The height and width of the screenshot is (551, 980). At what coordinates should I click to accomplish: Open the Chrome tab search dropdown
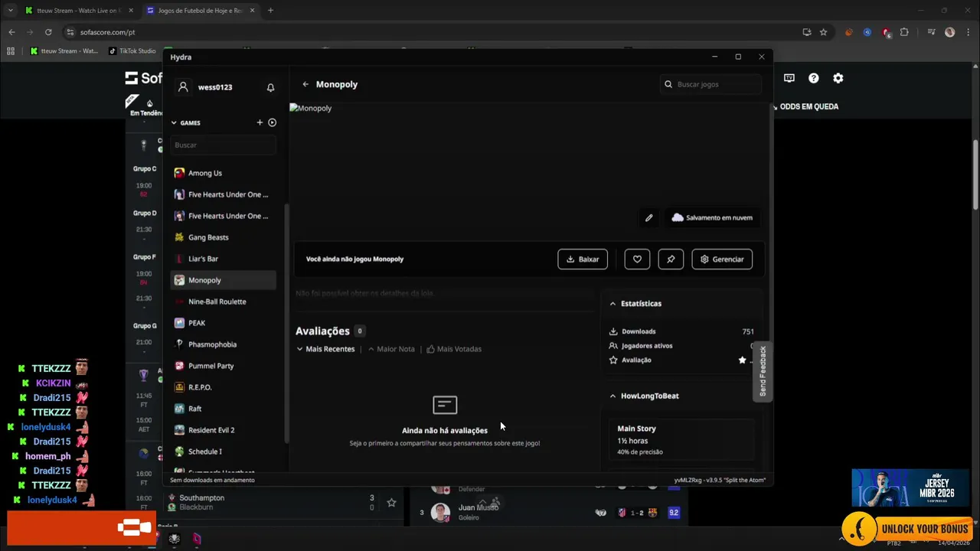pyautogui.click(x=10, y=11)
